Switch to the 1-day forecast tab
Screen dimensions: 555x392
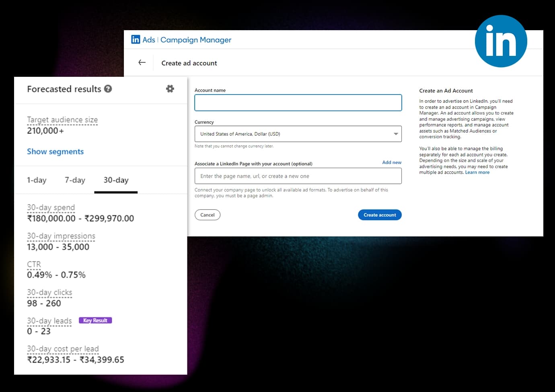pos(37,180)
